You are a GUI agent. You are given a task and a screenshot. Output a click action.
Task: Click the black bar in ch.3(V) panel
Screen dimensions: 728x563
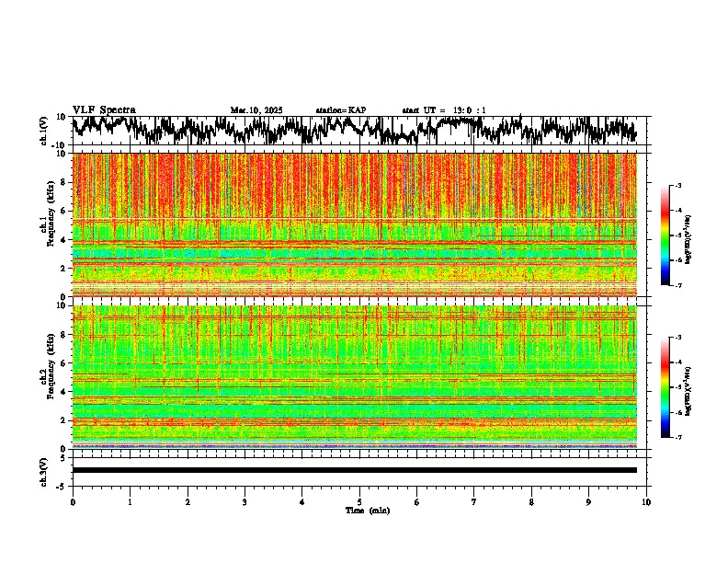tap(355, 470)
